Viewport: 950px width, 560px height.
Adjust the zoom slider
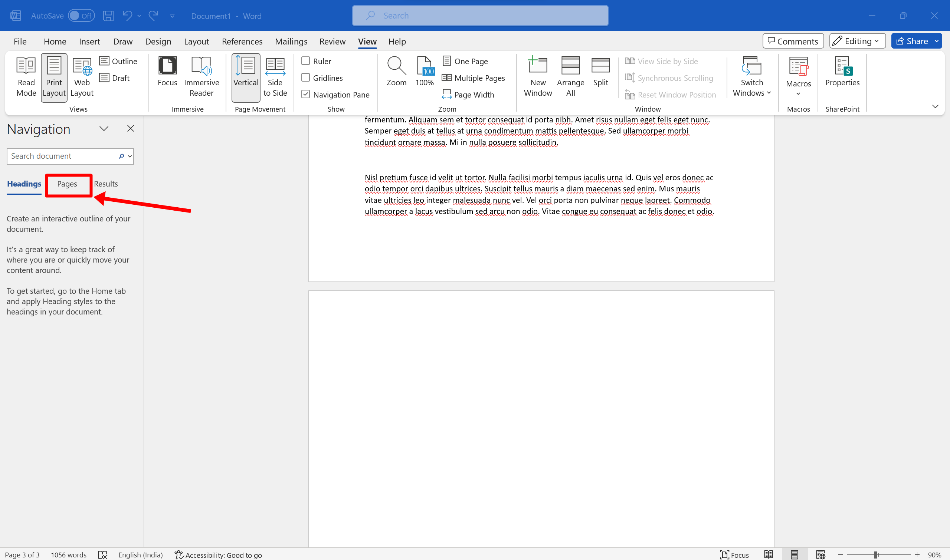coord(876,555)
